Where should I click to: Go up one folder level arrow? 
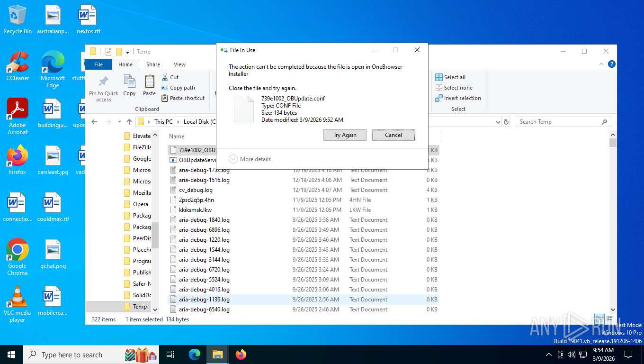pos(129,122)
